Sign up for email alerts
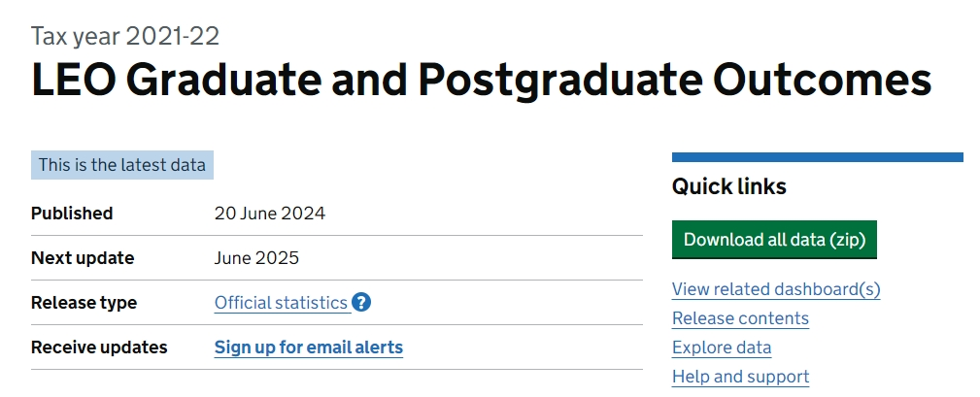Screen dimensions: 980x397 pos(309,347)
